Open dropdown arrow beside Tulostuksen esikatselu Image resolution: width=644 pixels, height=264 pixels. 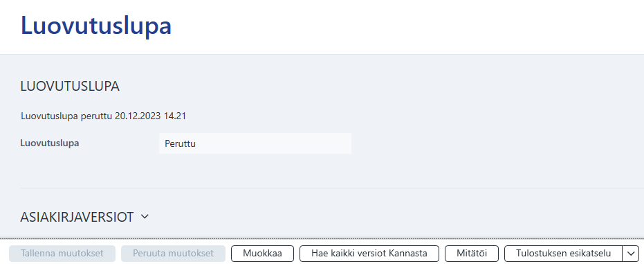coord(631,254)
